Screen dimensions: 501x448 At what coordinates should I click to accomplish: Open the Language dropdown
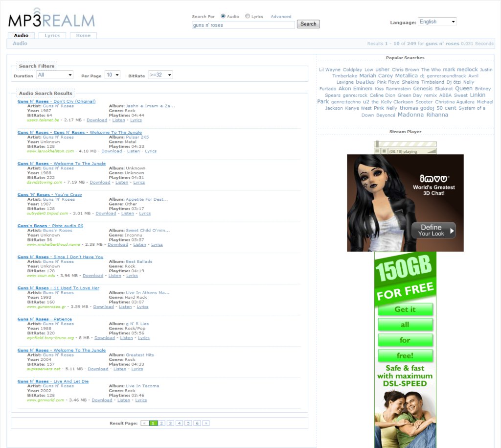coord(437,22)
